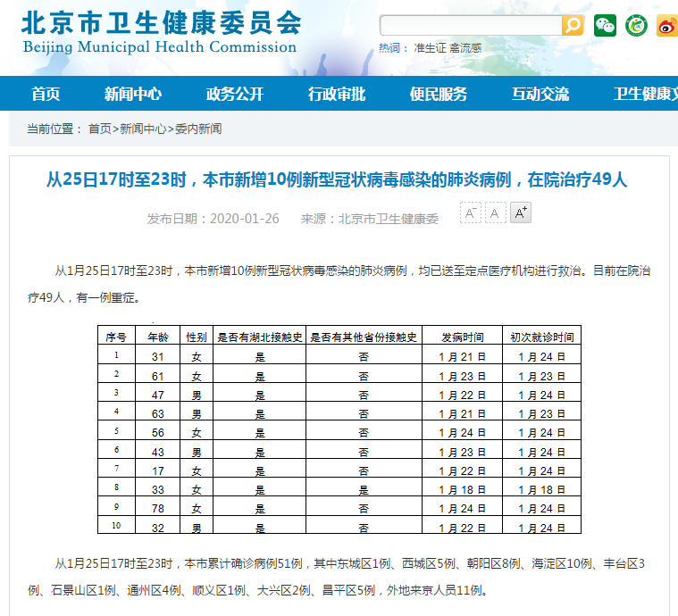
Task: Click hot keyword 禽流感
Action: [465, 48]
